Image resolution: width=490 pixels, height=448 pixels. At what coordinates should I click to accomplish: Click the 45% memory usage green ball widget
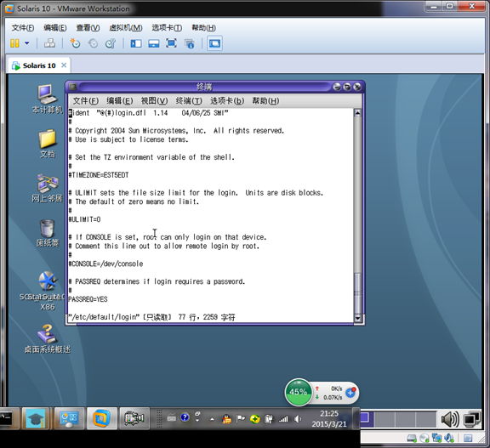pyautogui.click(x=299, y=392)
